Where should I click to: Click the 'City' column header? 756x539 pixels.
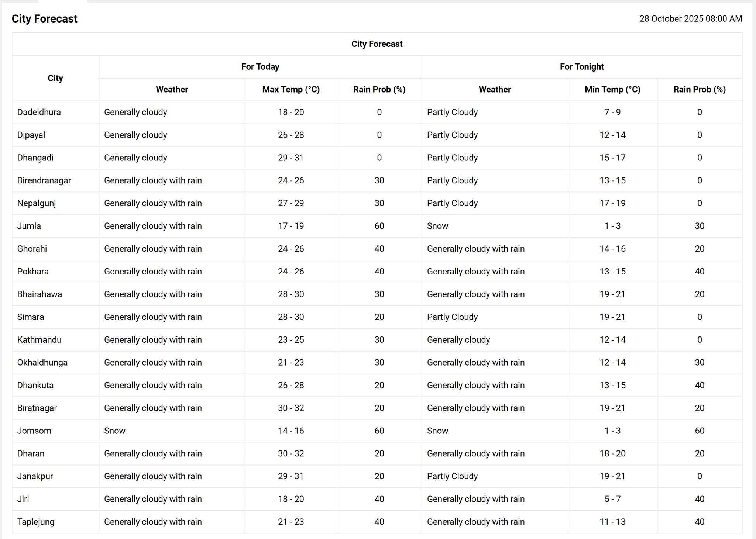click(55, 78)
